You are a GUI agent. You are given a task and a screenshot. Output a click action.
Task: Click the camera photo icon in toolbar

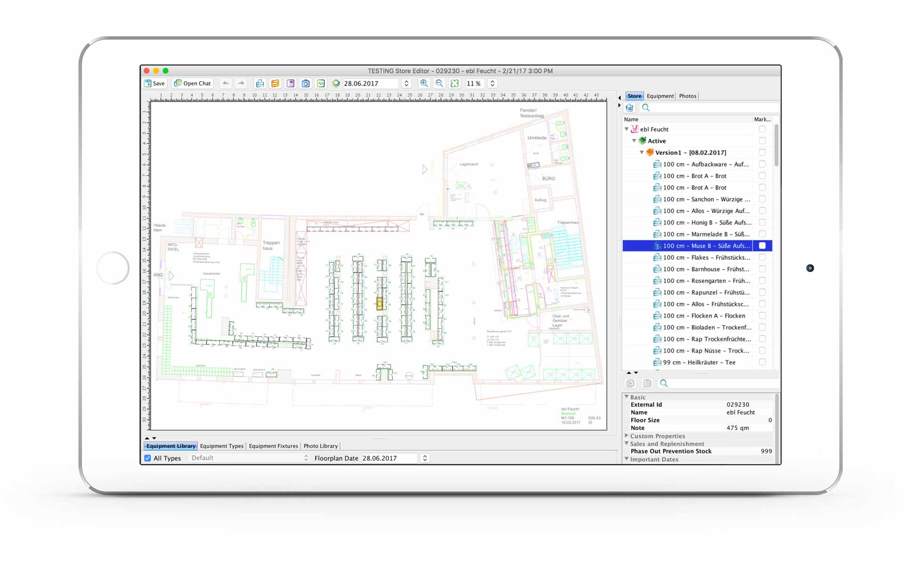pyautogui.click(x=305, y=83)
